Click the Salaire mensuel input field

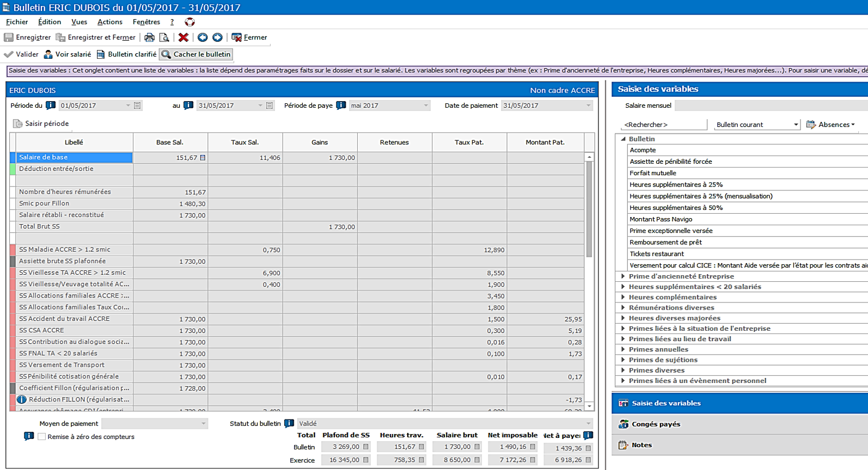click(771, 106)
